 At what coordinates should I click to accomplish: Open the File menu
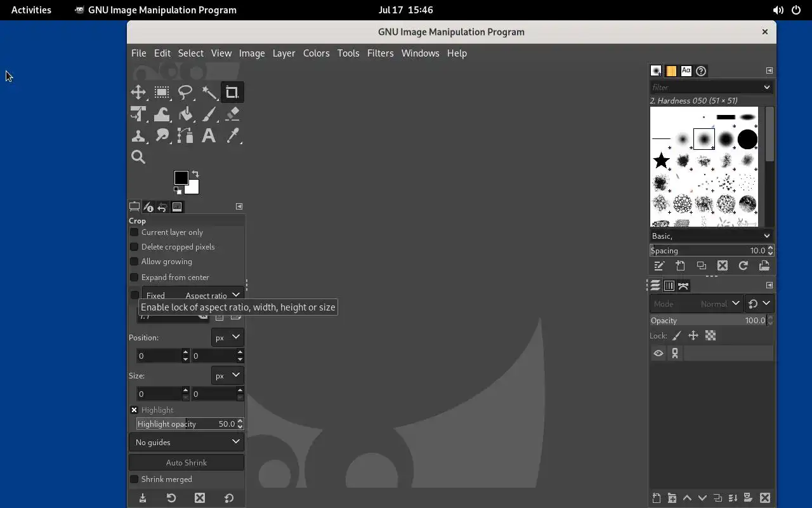click(x=138, y=53)
